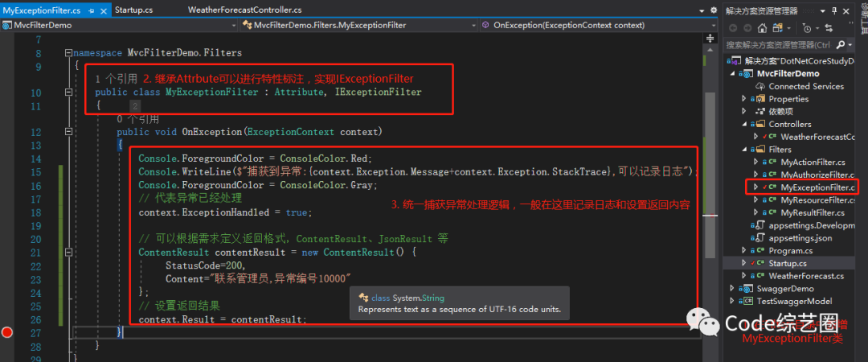Expand Program.cs node
The image size is (868, 362).
[x=744, y=250]
